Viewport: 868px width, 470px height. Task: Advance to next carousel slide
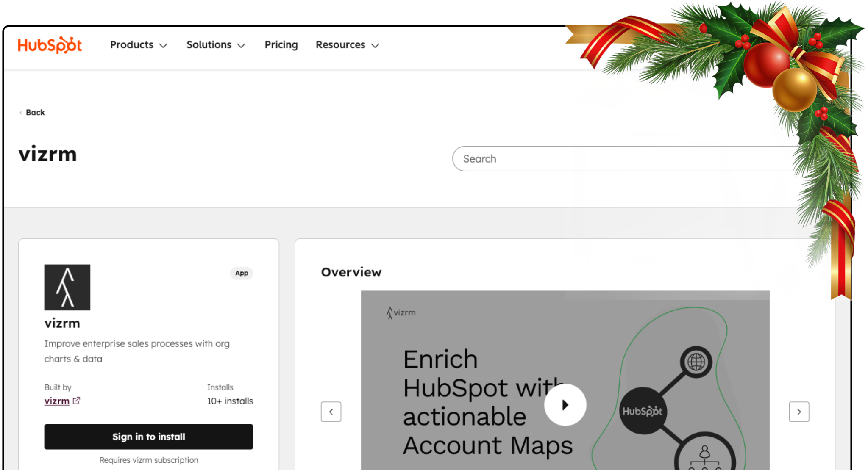click(798, 412)
